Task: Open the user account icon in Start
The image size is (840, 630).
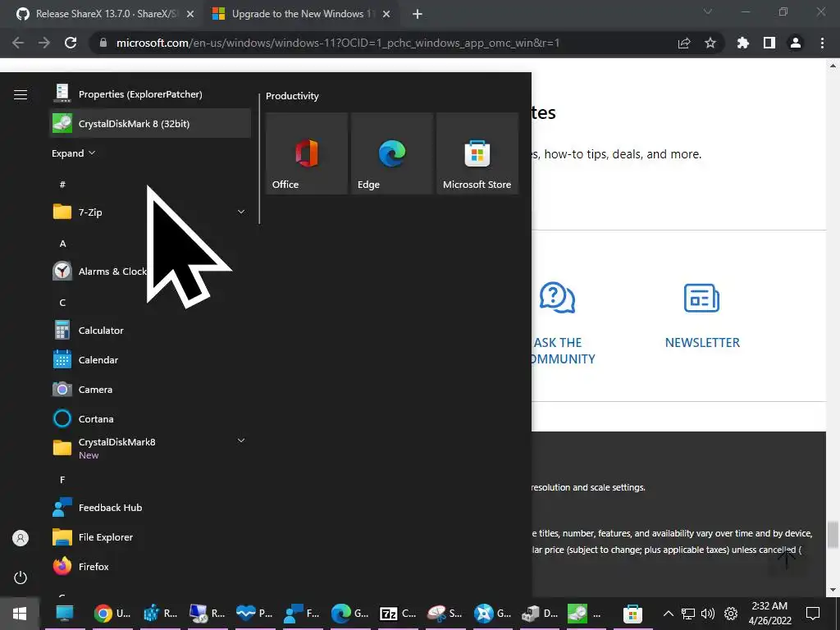Action: 21,538
